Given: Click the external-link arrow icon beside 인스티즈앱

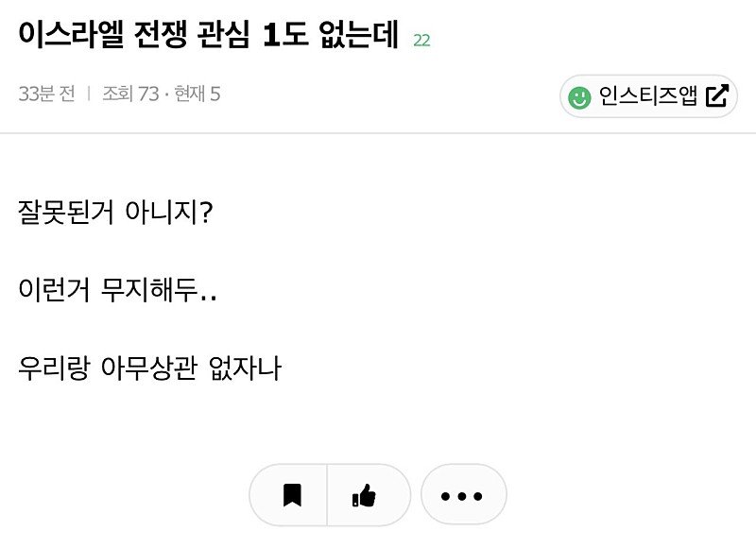Looking at the screenshot, I should coord(717,95).
